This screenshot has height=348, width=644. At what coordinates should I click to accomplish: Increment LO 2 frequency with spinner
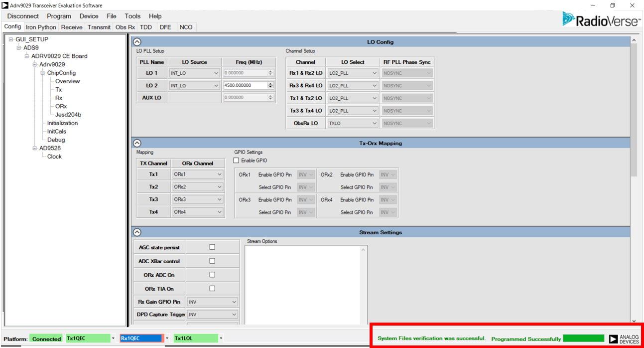[271, 84]
